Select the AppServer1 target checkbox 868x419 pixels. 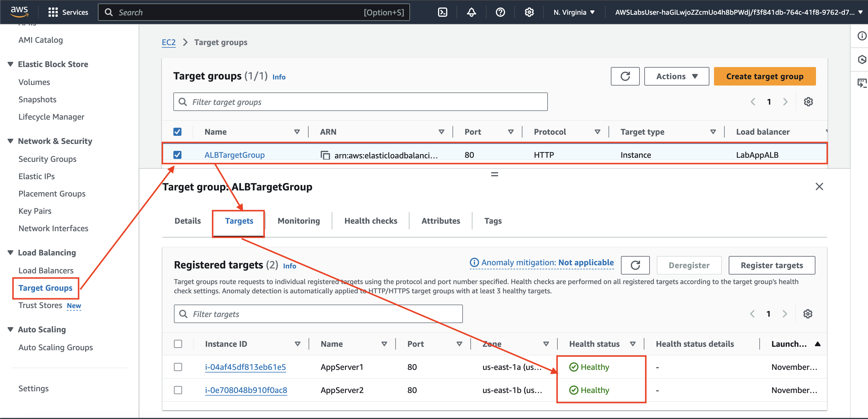click(x=178, y=367)
